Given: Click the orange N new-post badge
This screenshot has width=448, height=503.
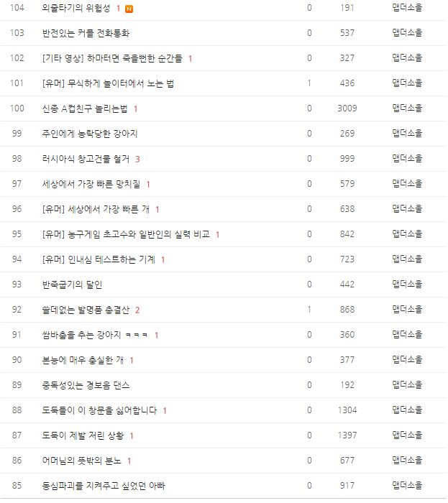Looking at the screenshot, I should [129, 9].
